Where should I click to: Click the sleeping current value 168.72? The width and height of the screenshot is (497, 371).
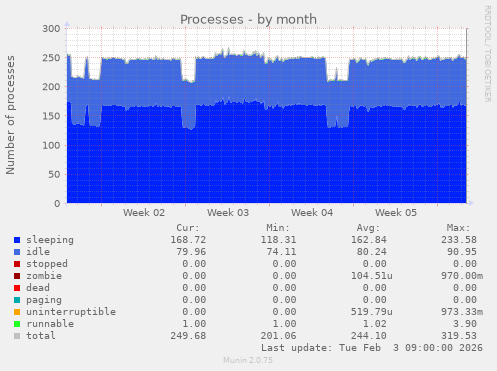point(188,240)
